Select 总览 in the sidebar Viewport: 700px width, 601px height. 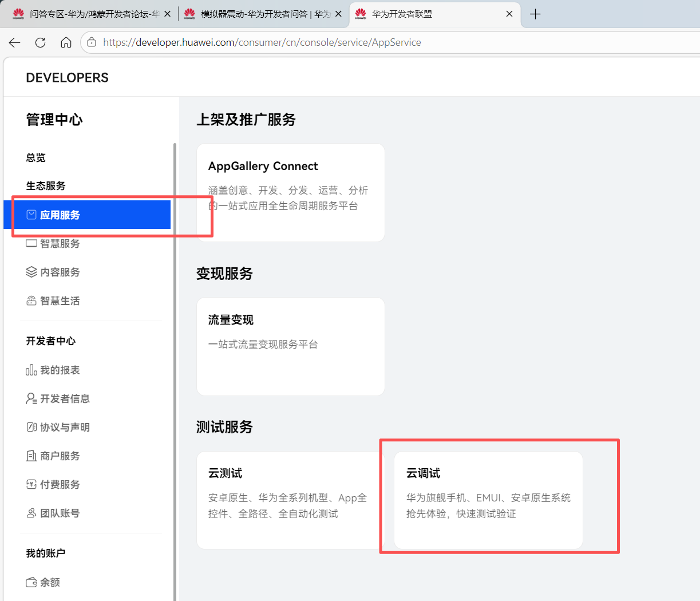pos(35,157)
